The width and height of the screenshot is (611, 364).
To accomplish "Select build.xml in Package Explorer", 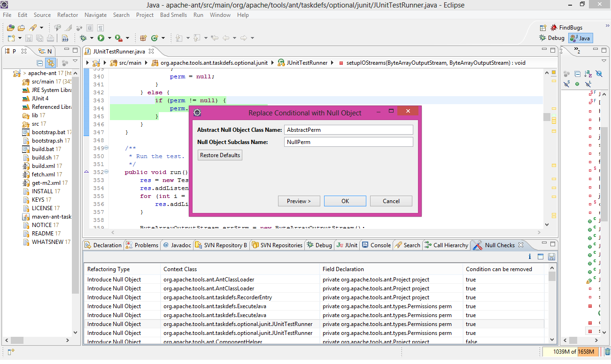I will (x=42, y=166).
